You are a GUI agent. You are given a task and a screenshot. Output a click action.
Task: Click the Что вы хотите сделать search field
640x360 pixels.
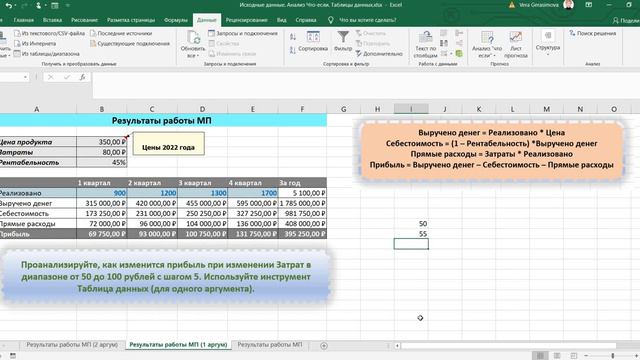pyautogui.click(x=368, y=20)
